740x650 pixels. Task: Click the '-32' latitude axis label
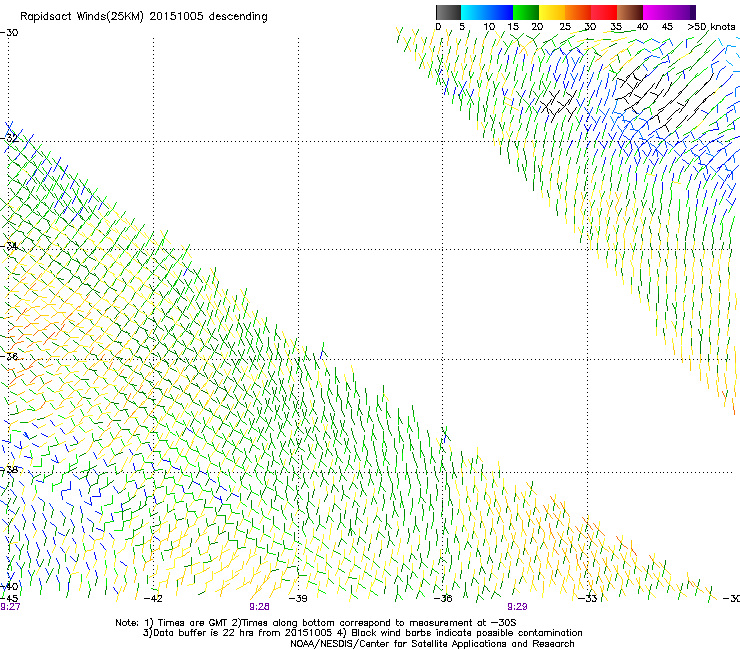(9, 138)
